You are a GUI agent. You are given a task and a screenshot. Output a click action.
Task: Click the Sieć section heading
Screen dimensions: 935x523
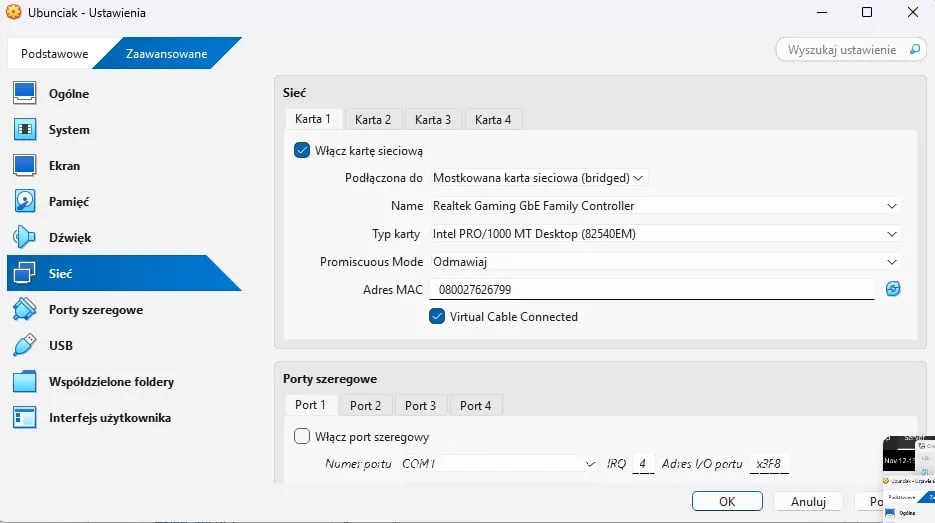(295, 92)
